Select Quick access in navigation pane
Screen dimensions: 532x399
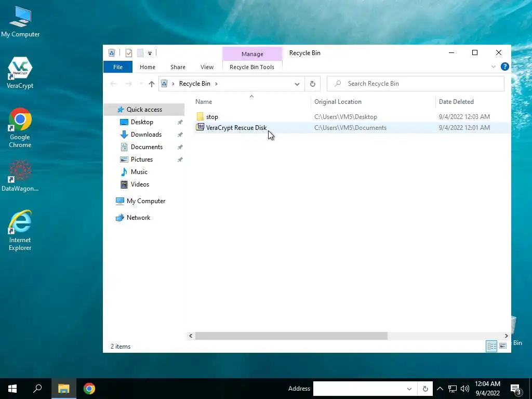(x=144, y=109)
